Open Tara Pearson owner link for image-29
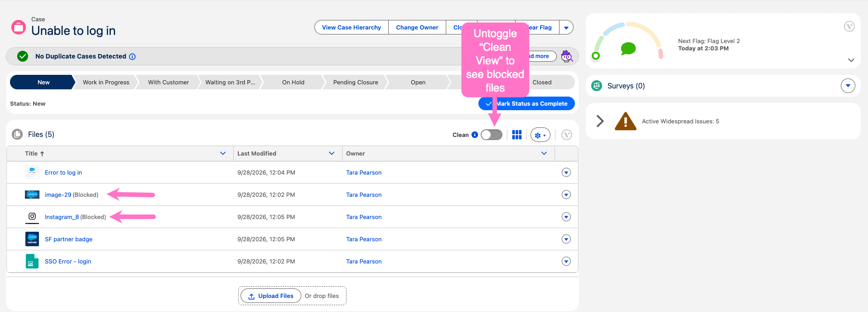The image size is (868, 312). pyautogui.click(x=364, y=195)
